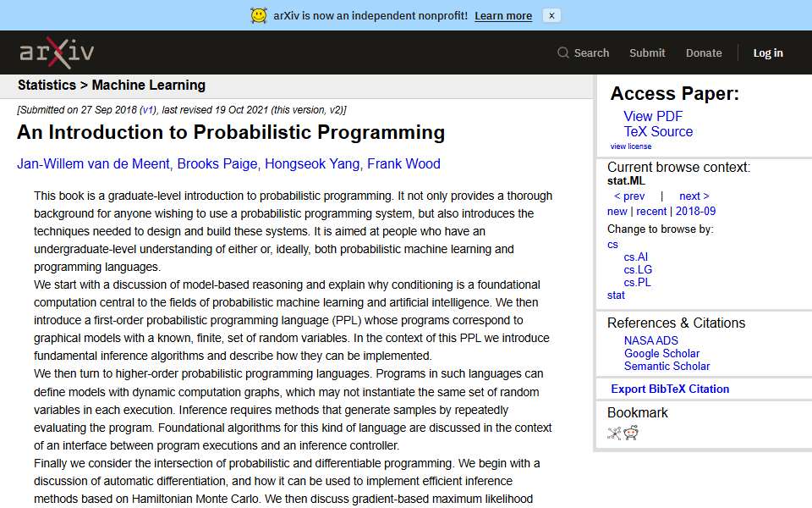
Task: Go to the next paper
Action: (x=694, y=196)
